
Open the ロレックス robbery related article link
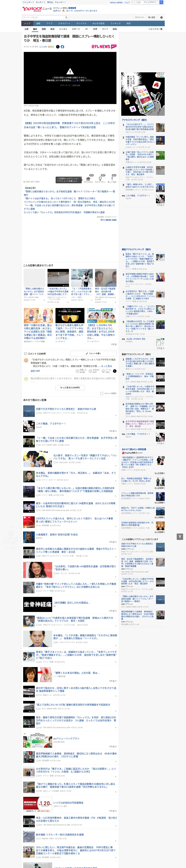(64, 212)
